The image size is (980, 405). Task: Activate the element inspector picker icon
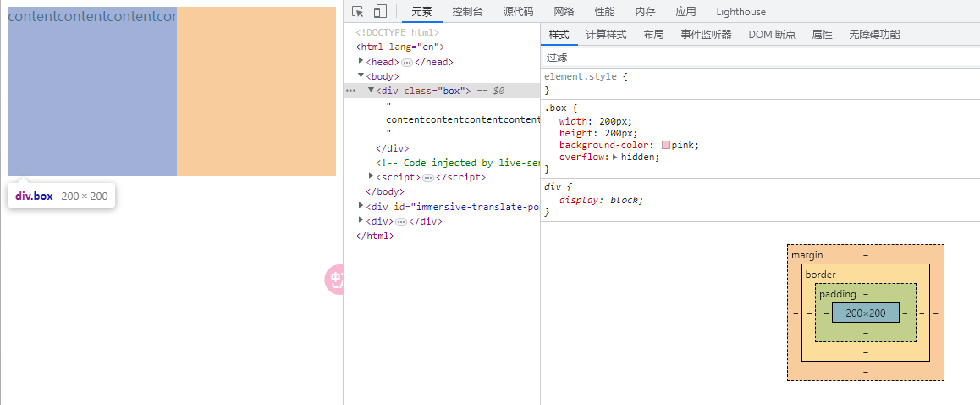click(358, 11)
